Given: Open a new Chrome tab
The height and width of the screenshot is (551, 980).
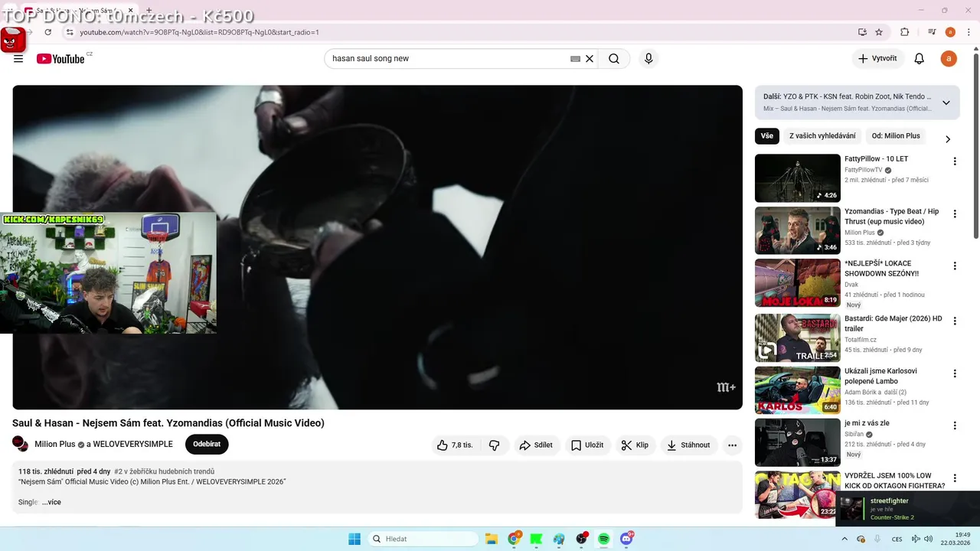Looking at the screenshot, I should pos(149,11).
